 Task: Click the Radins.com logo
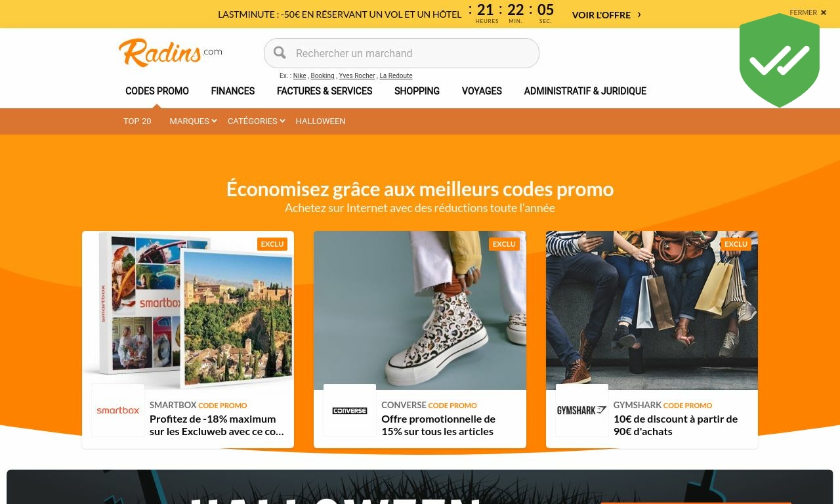(170, 52)
